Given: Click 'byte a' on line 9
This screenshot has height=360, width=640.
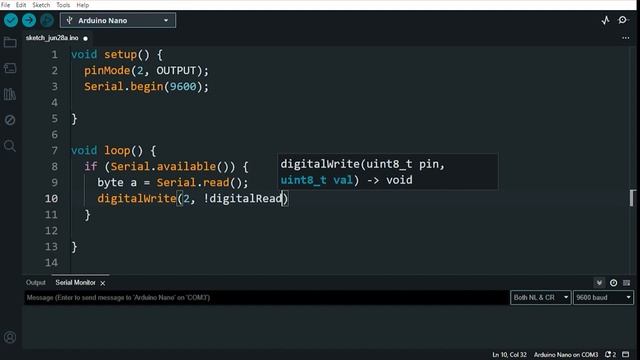Looking at the screenshot, I should click(x=117, y=182).
